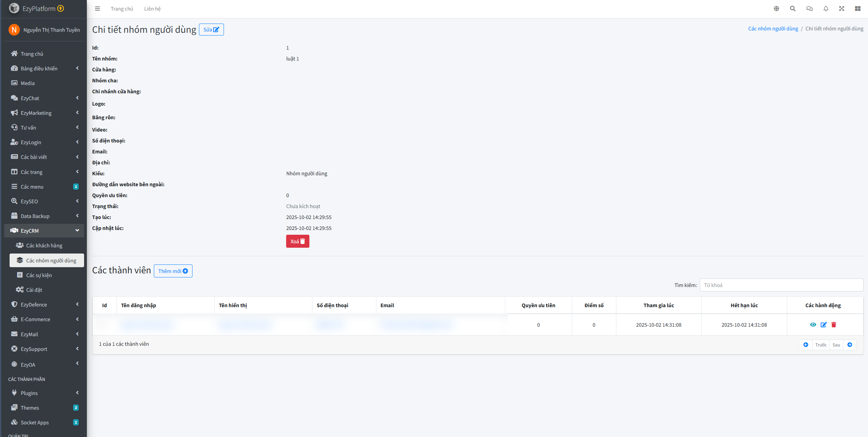View member with the eye icon
Screen dimensions: 868x437
click(813, 325)
